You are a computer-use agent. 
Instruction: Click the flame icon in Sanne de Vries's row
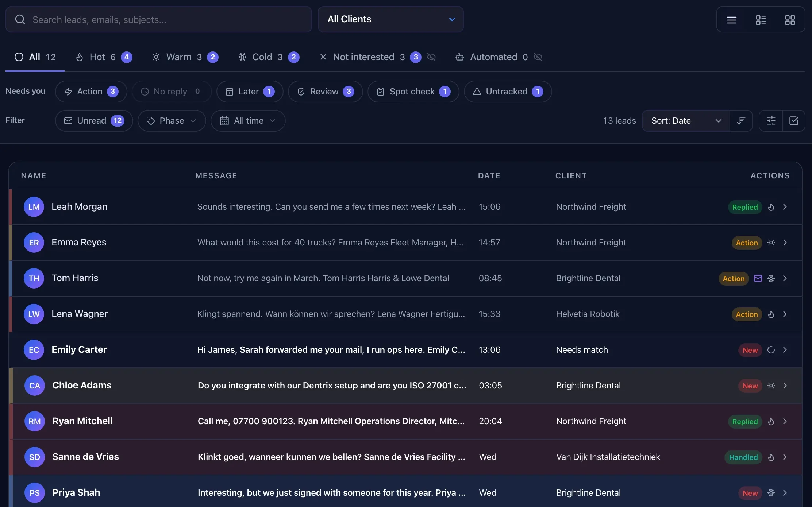pyautogui.click(x=771, y=457)
